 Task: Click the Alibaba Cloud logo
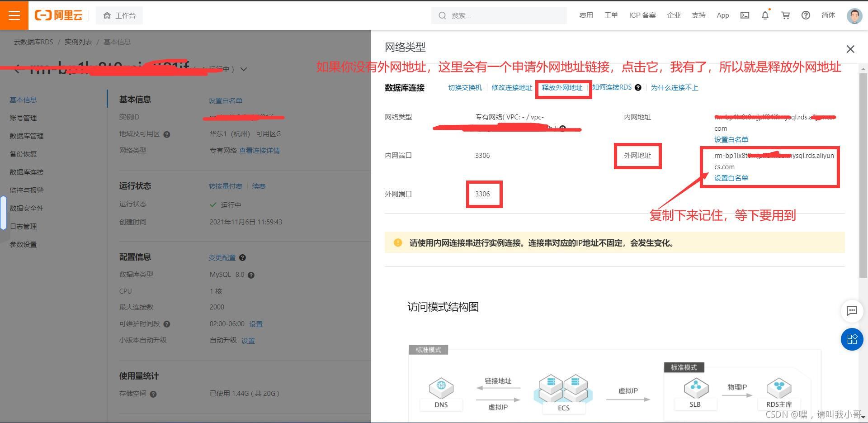(x=59, y=15)
